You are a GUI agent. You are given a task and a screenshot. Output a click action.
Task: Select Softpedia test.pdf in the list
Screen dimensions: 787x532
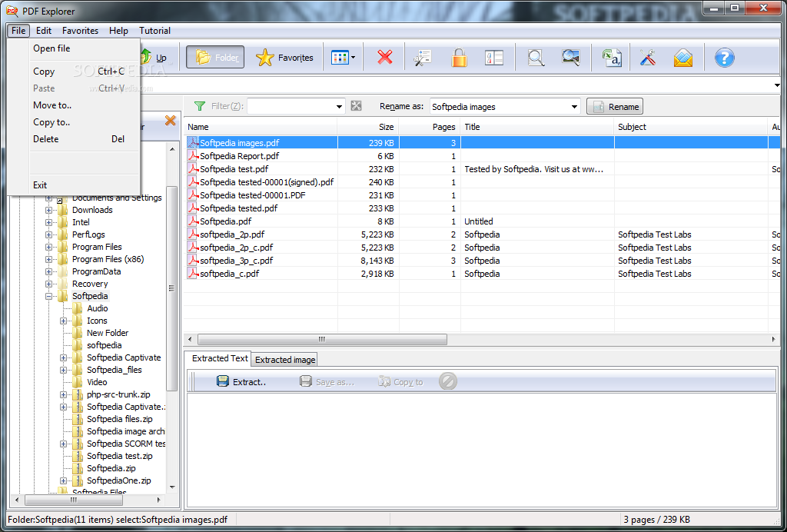(234, 169)
